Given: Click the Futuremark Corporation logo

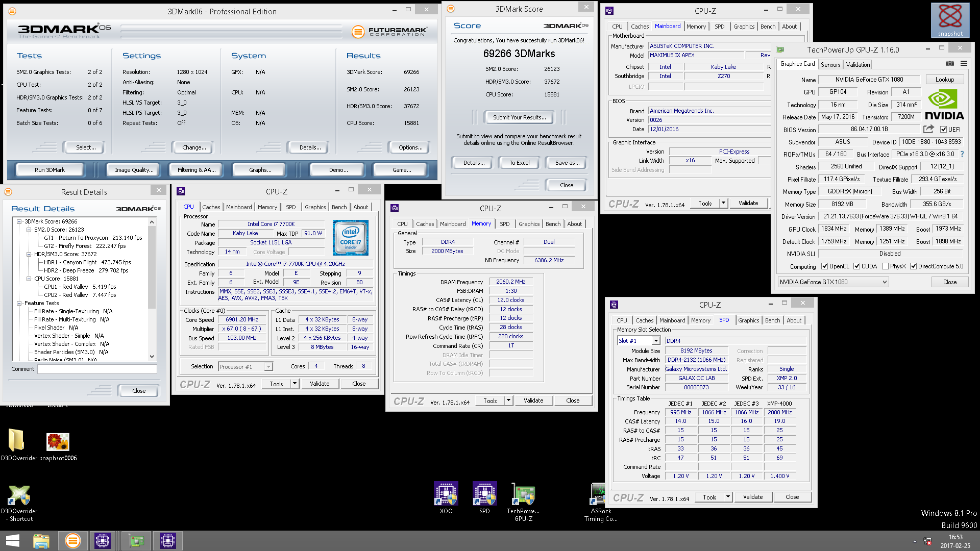Looking at the screenshot, I should [390, 32].
